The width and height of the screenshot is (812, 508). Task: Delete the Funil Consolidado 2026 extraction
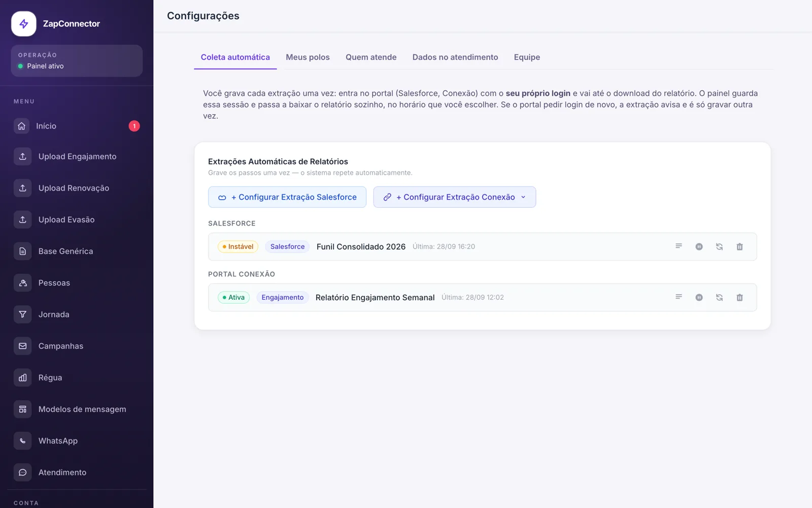[739, 246]
